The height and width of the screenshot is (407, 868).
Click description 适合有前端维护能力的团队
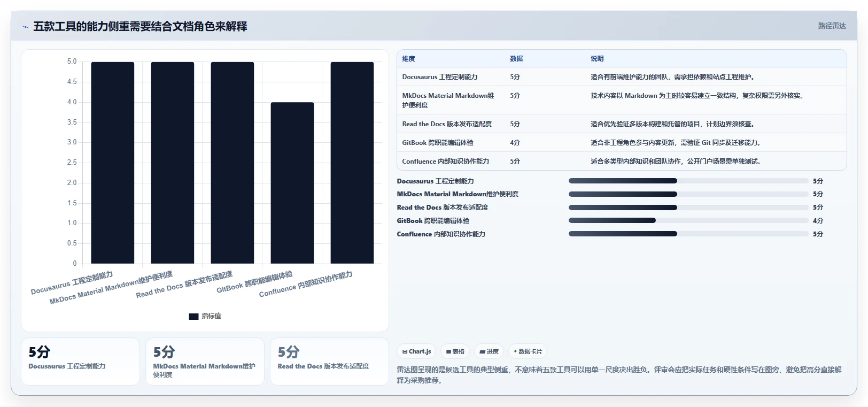pos(672,77)
